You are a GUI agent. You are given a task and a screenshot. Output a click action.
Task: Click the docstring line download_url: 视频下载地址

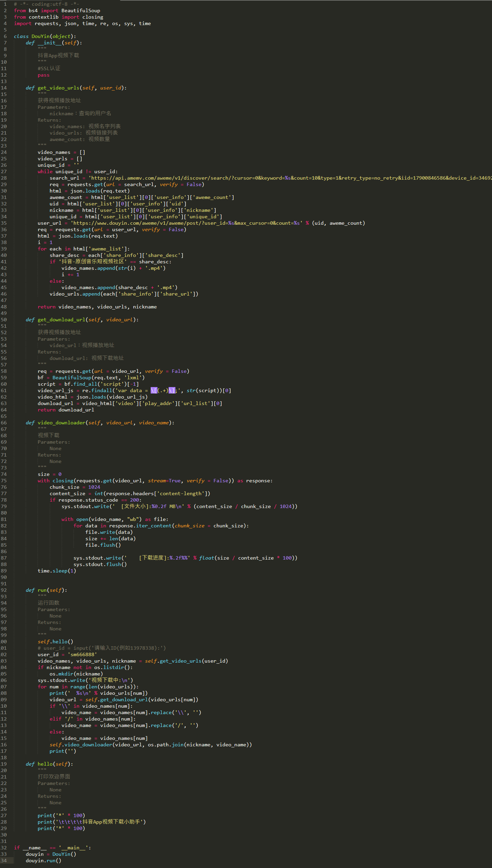[x=87, y=358]
